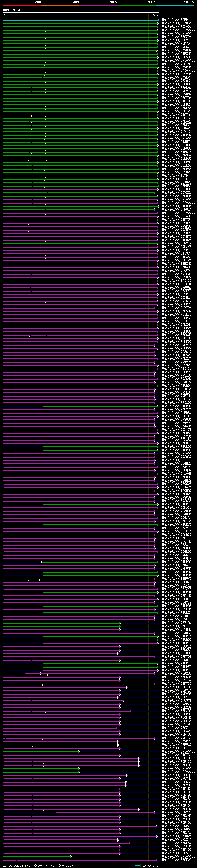The height and width of the screenshot is (868, 197).
Task: Select hit UniRef100_A2WF72
Action: (x=177, y=125)
